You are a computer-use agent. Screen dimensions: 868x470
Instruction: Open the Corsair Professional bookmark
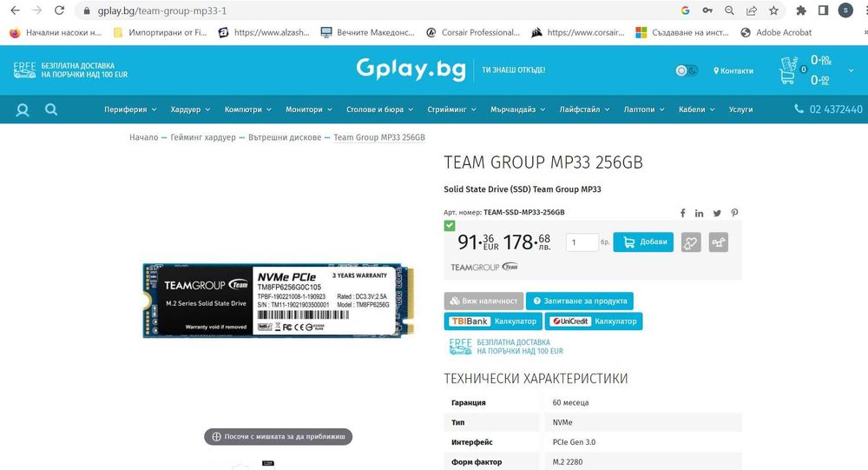point(474,33)
